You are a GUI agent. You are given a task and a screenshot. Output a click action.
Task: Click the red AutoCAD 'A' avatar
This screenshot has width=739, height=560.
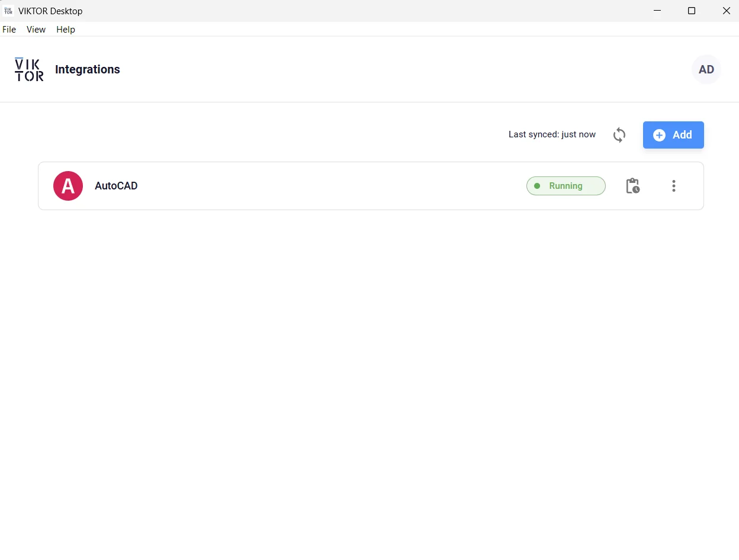point(68,186)
